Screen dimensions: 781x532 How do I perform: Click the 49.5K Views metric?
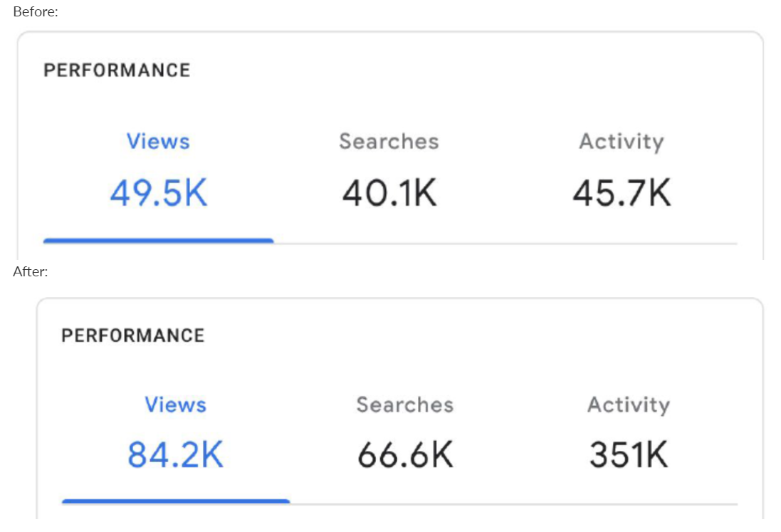(159, 189)
